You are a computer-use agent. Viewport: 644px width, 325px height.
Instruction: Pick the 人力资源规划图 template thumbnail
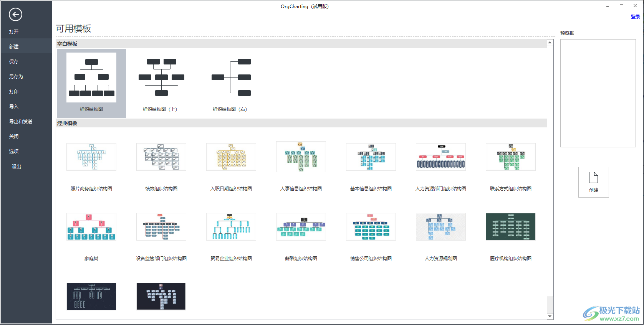pyautogui.click(x=441, y=227)
